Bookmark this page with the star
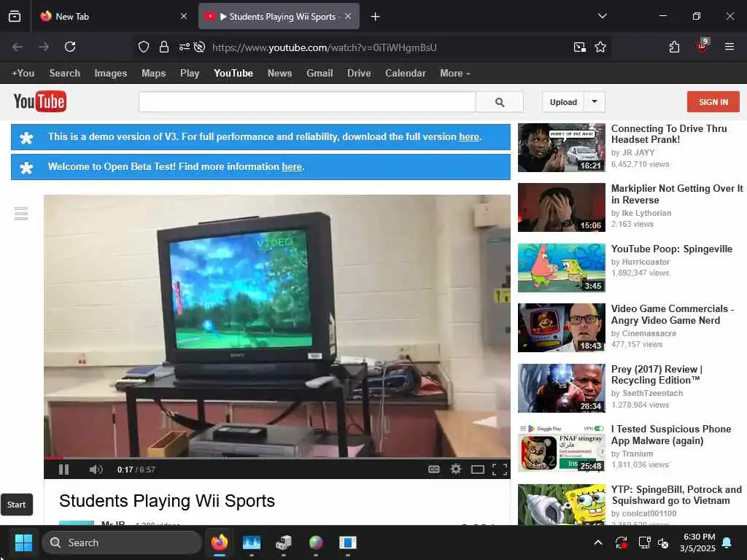 pos(600,47)
